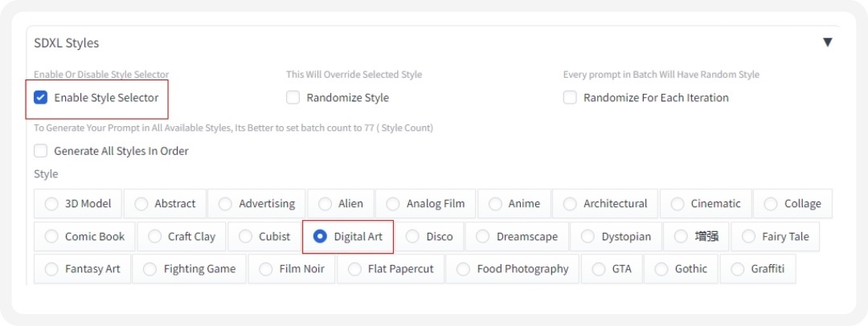The width and height of the screenshot is (868, 326).
Task: Switch style to Anime
Action: coord(495,204)
